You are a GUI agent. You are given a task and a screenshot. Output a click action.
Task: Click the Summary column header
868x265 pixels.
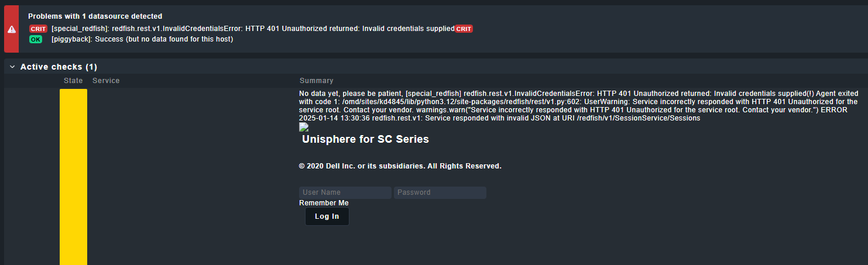point(316,81)
